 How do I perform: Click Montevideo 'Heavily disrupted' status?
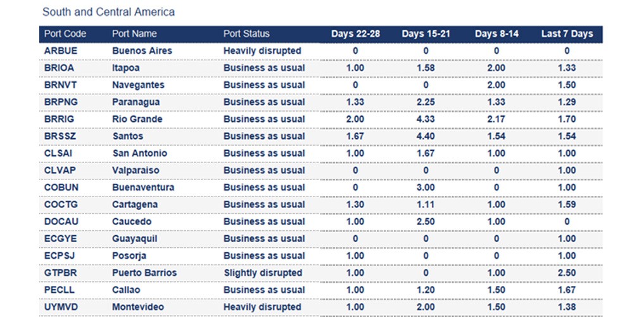pos(262,307)
